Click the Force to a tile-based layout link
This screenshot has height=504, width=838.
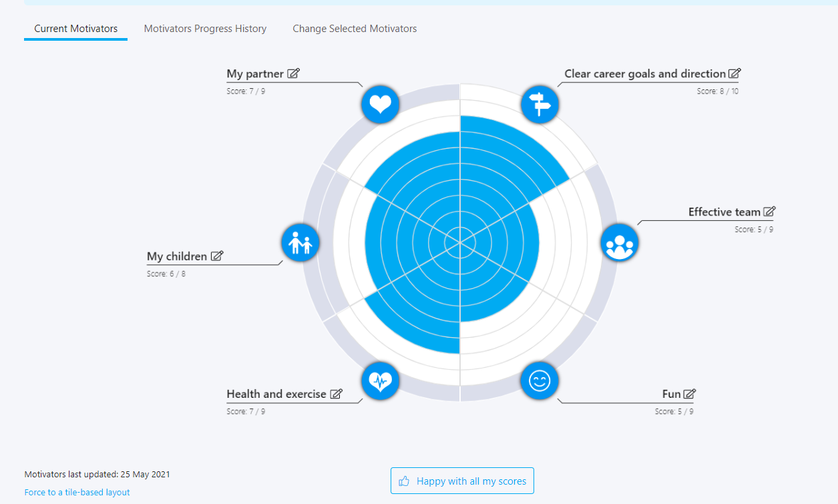[x=77, y=492]
